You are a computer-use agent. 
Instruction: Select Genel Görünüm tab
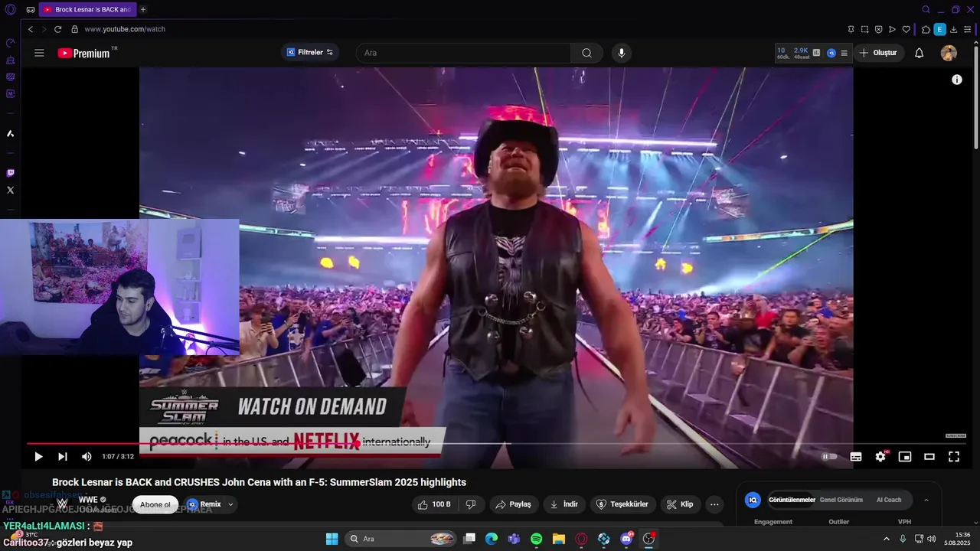tap(841, 500)
